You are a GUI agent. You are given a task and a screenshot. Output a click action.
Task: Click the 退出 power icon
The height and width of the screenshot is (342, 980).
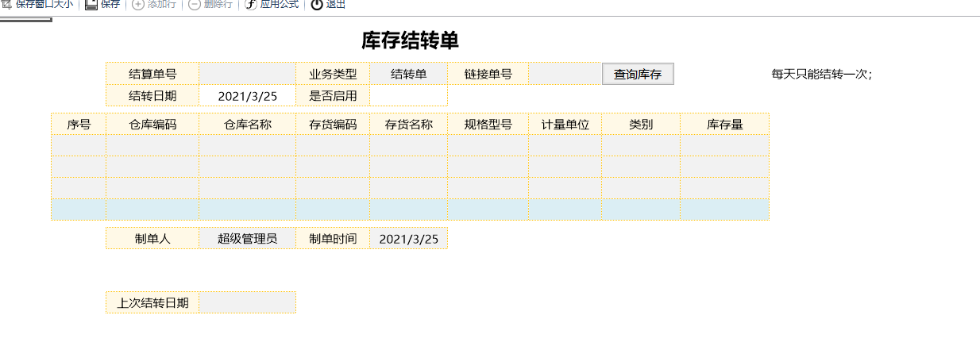pos(317,5)
